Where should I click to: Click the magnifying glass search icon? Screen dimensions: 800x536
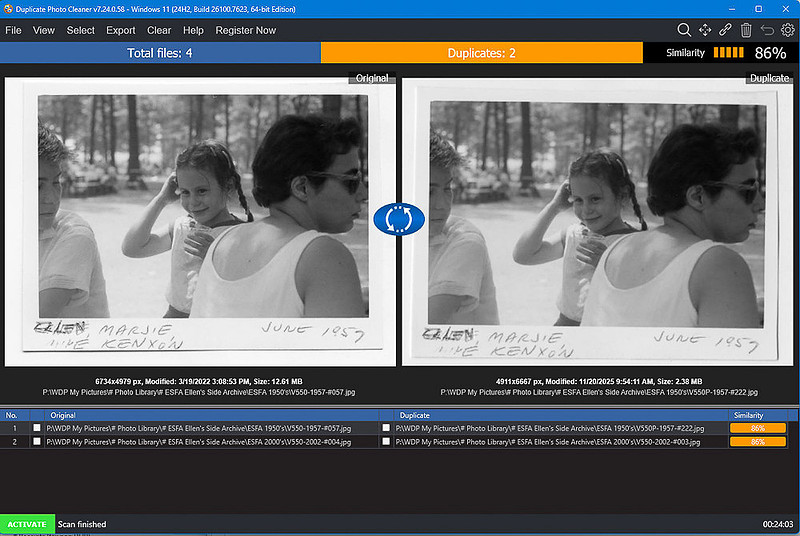[x=684, y=30]
